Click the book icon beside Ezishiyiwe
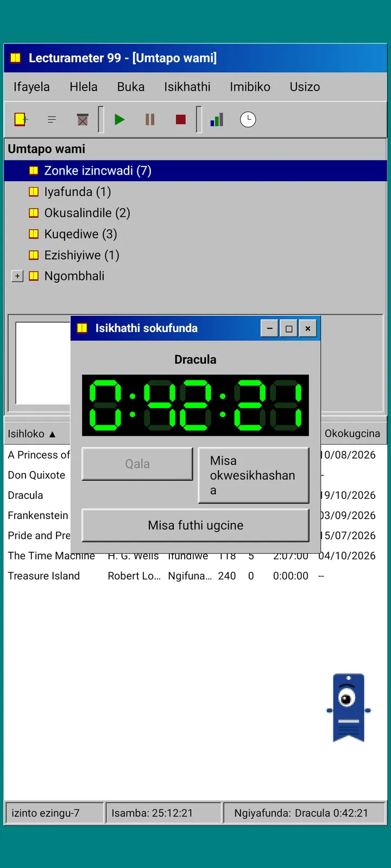This screenshot has width=391, height=868. click(34, 255)
